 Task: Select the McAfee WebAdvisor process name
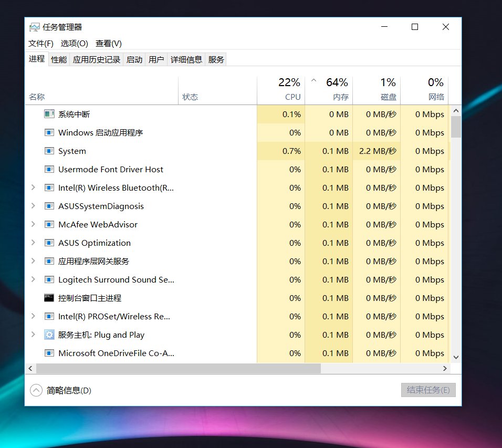point(98,224)
